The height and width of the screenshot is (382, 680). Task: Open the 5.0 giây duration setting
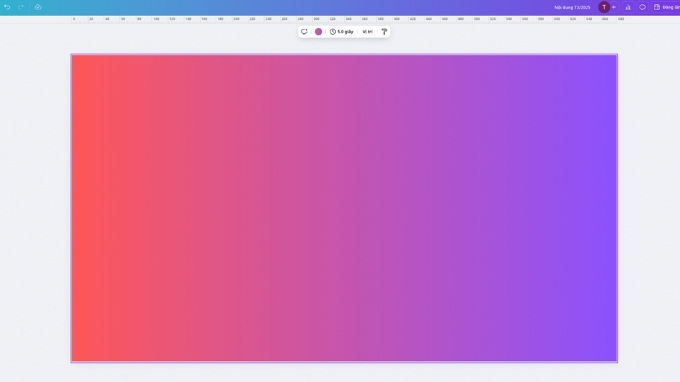point(342,32)
